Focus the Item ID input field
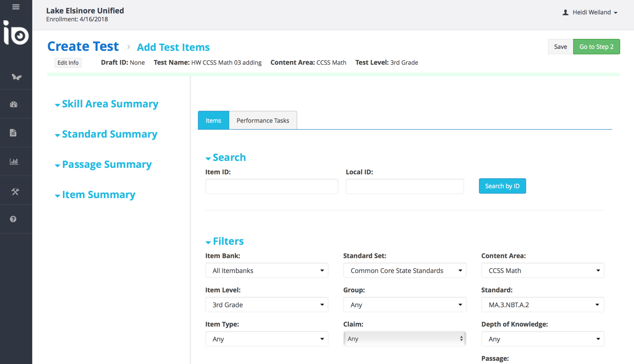This screenshot has height=364, width=634. pos(271,187)
